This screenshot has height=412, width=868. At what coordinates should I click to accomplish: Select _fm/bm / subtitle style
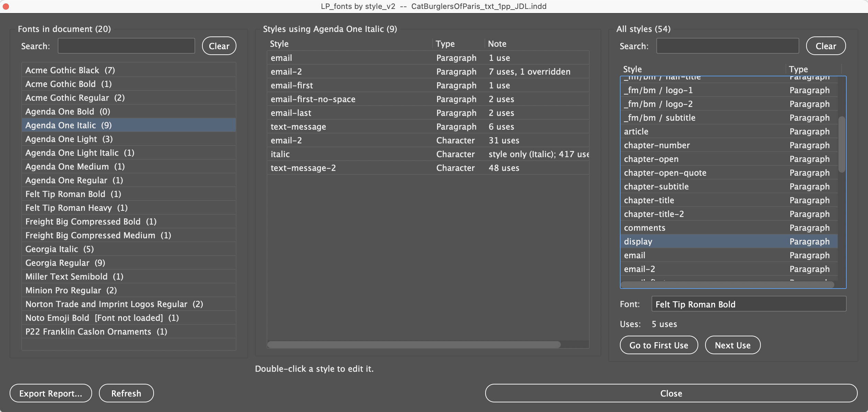(729, 118)
